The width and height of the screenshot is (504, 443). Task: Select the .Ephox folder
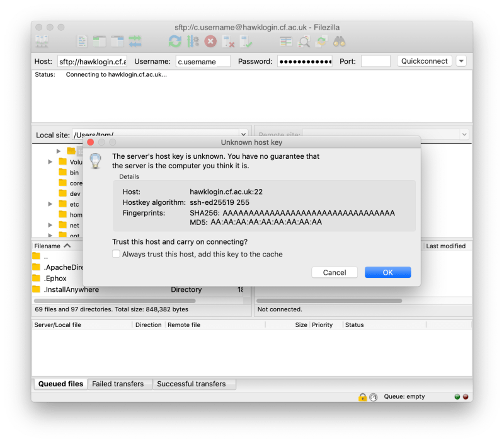click(55, 279)
